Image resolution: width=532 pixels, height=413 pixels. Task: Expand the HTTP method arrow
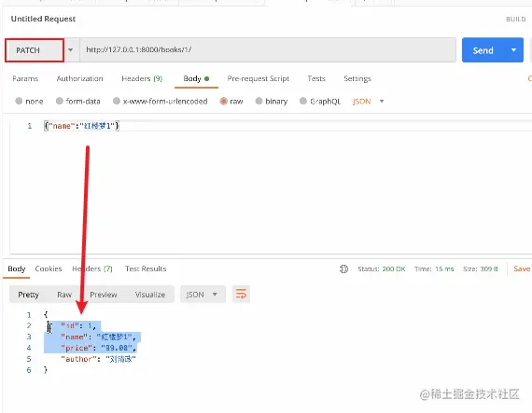70,50
